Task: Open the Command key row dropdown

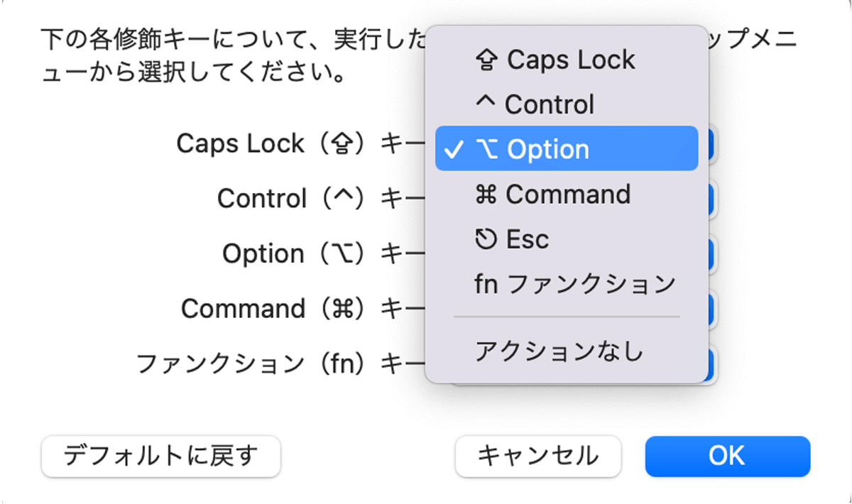Action: 711,308
